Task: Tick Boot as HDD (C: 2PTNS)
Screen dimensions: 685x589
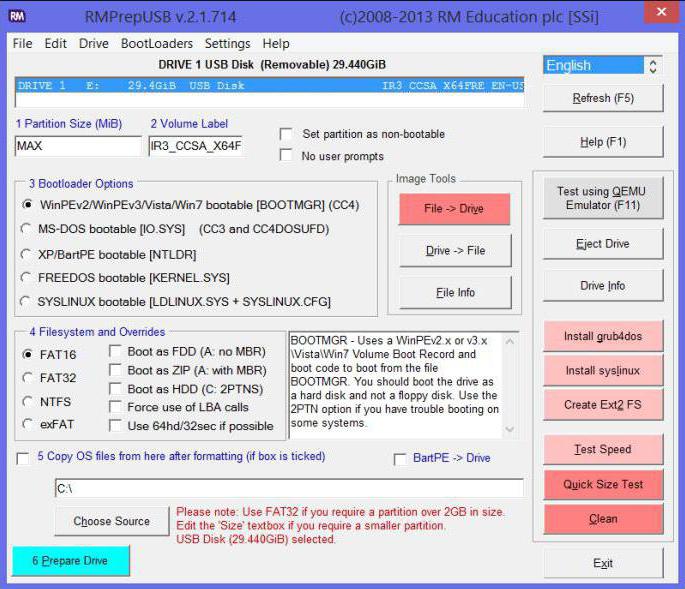Action: tap(115, 388)
